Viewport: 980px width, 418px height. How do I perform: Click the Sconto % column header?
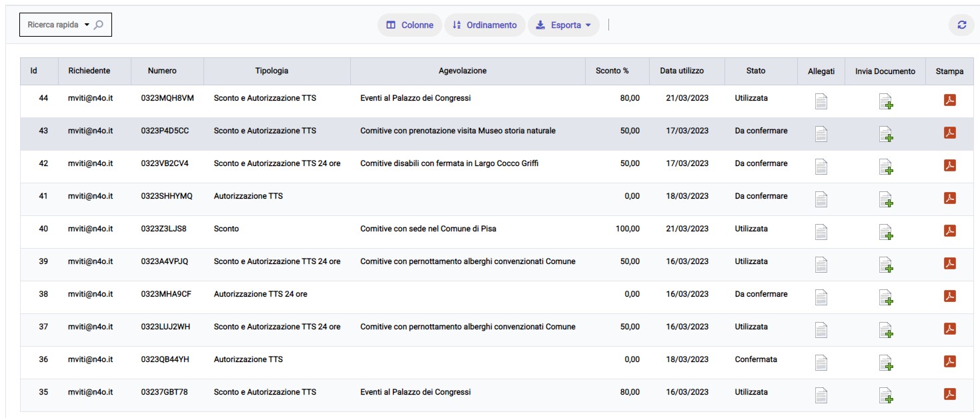tap(612, 71)
